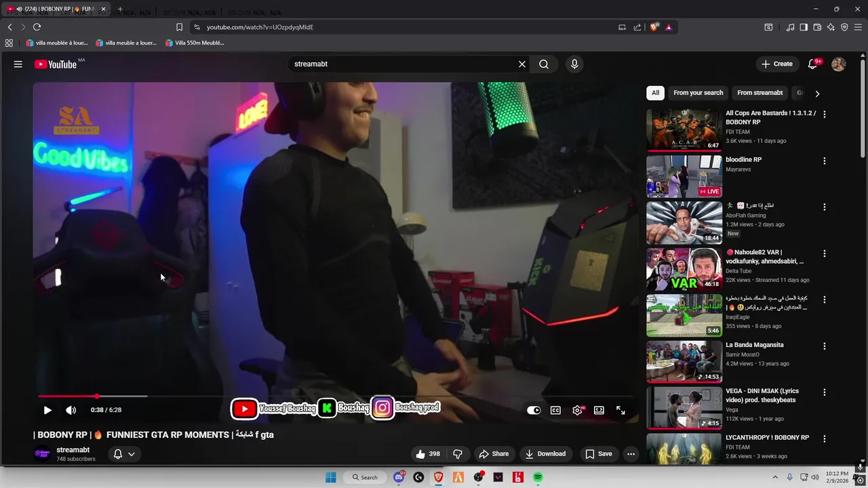This screenshot has height=488, width=868.
Task: Open villa meublée à loue... bookmark
Action: pos(57,43)
